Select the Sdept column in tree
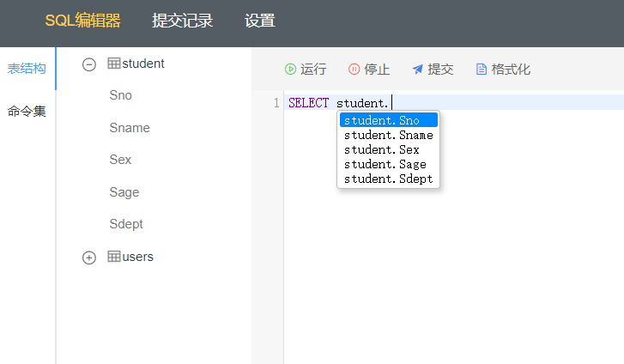 pyautogui.click(x=126, y=224)
